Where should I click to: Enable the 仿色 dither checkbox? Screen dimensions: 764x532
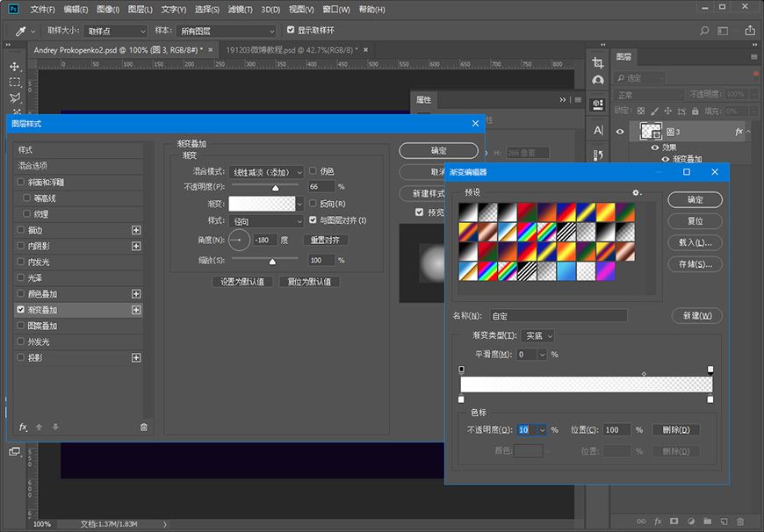tap(313, 171)
